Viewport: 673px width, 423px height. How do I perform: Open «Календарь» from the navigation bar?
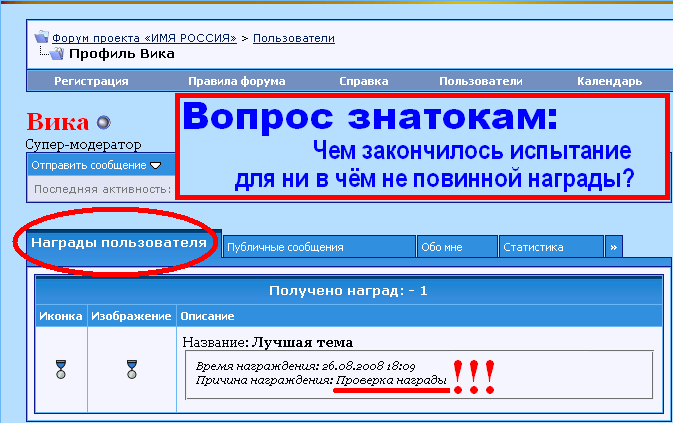point(609,81)
